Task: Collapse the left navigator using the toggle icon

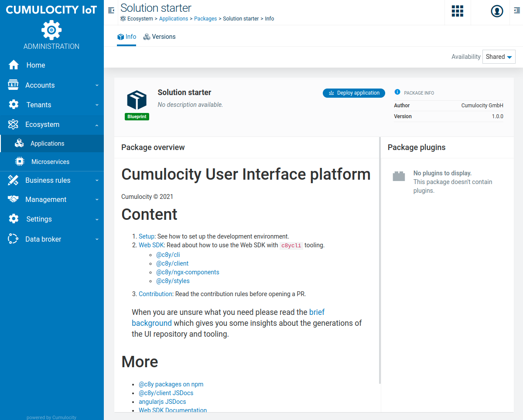Action: (111, 10)
